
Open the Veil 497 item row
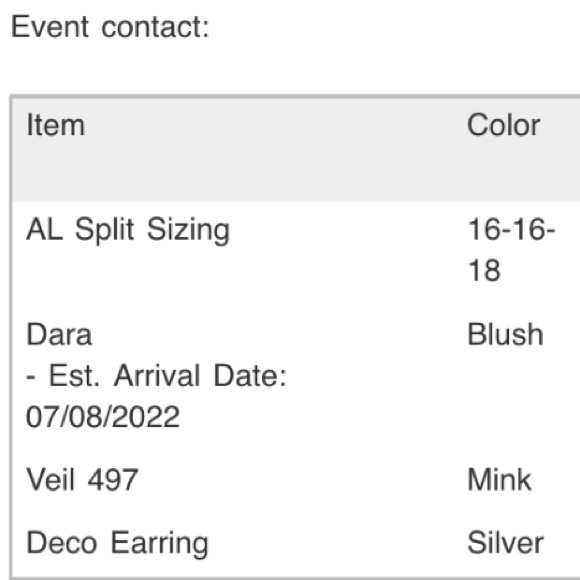point(82,480)
